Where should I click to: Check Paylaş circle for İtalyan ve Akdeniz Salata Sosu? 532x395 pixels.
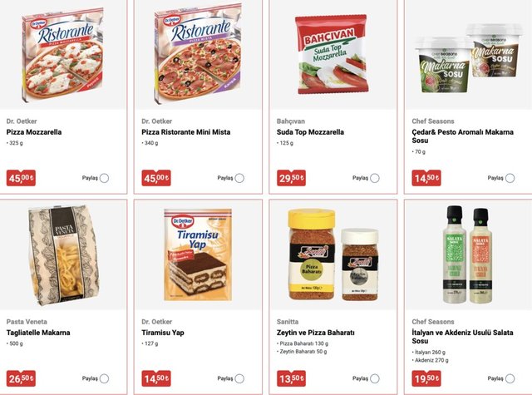pos(510,378)
